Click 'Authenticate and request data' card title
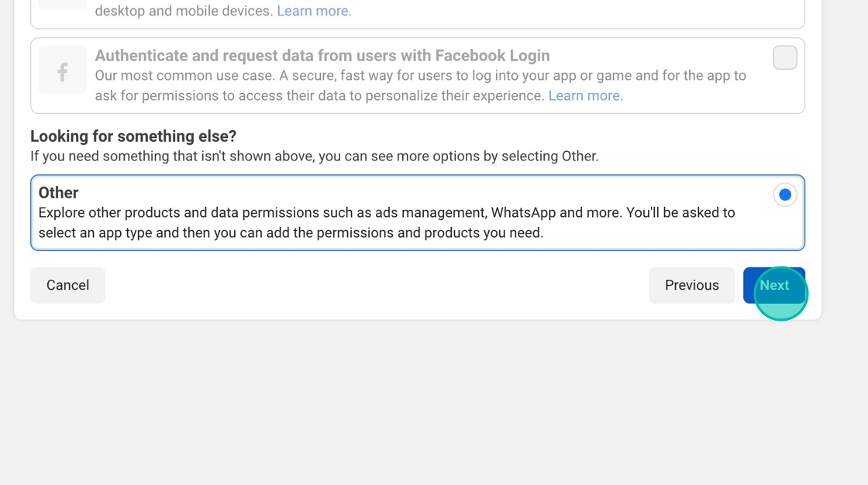The width and height of the screenshot is (868, 485). (322, 56)
